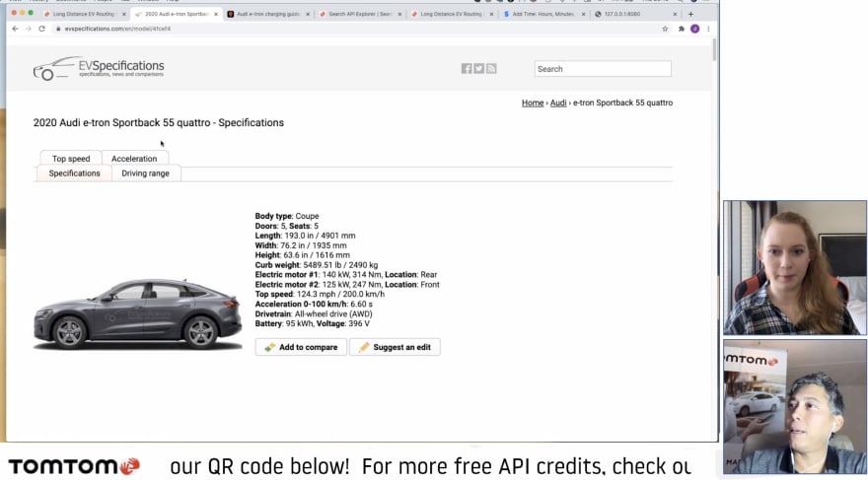Open the Acceleration tab
868x480 pixels.
click(x=134, y=159)
